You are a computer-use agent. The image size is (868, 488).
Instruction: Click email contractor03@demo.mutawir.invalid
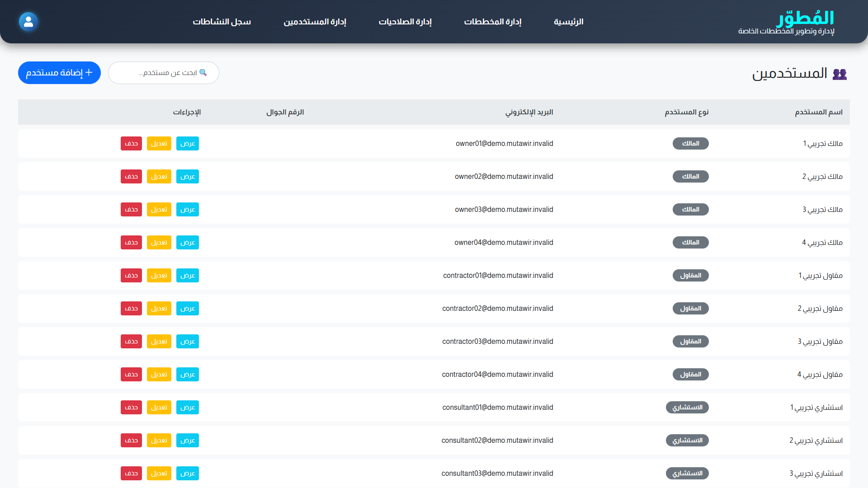click(x=498, y=341)
